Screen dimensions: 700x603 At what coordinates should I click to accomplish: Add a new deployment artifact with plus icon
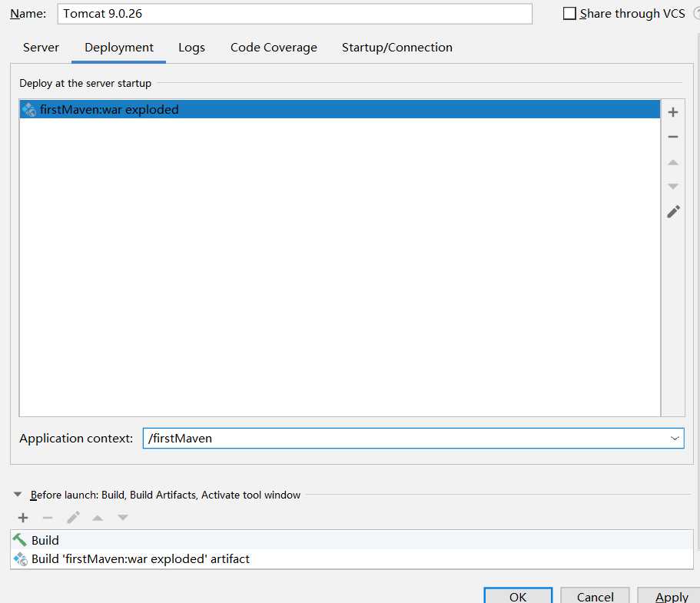673,112
